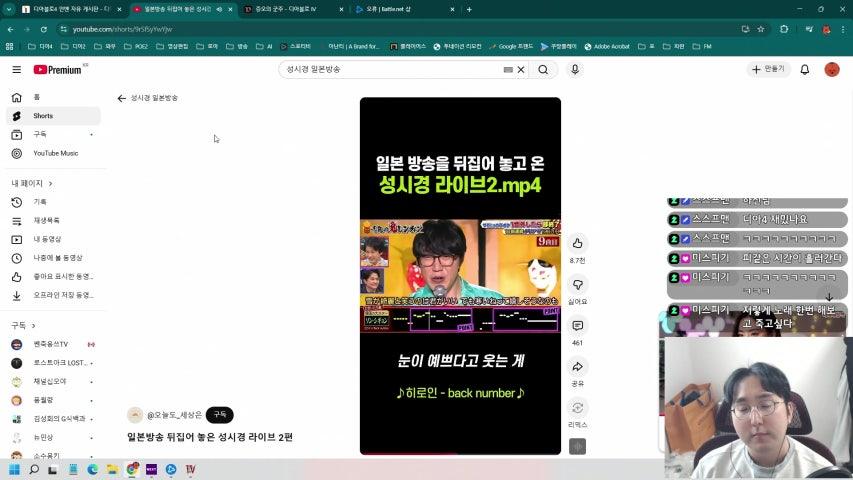Viewport: 853px width, 480px height.
Task: Open the notifications bell
Action: tap(804, 70)
